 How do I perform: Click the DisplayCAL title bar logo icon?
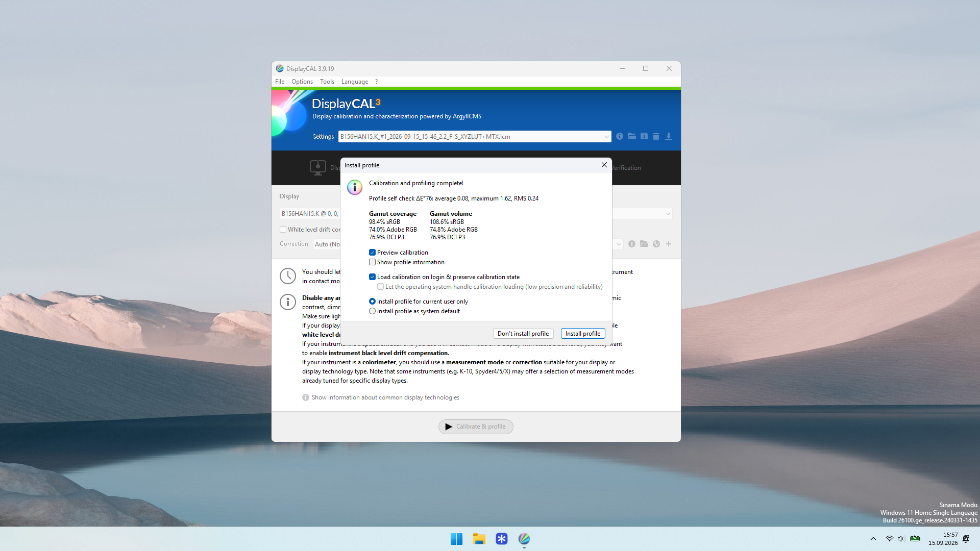coord(280,68)
